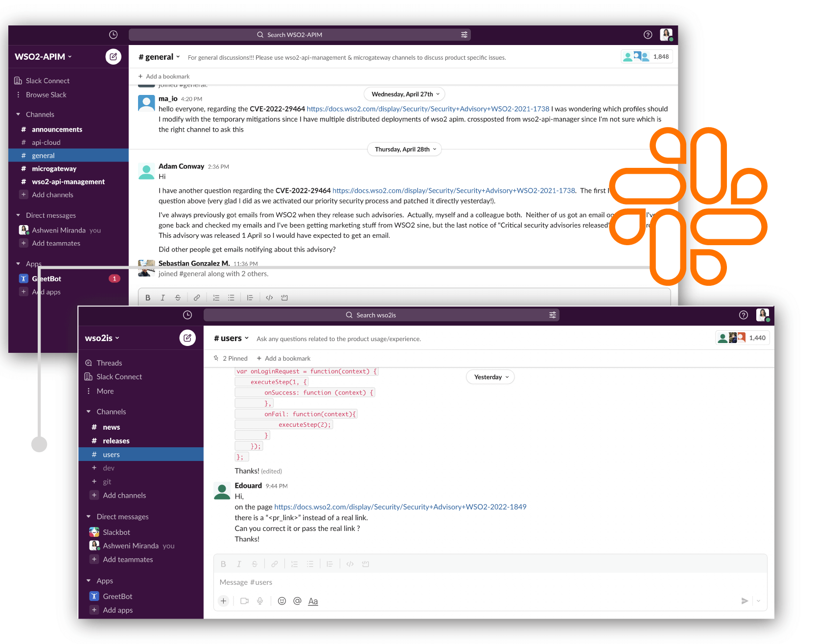
Task: Collapse Channels section in WSO2-APIM sidebar
Action: tap(18, 115)
